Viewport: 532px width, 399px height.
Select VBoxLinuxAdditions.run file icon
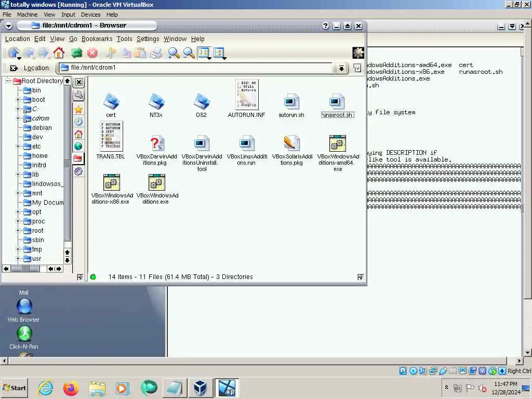[x=247, y=150]
